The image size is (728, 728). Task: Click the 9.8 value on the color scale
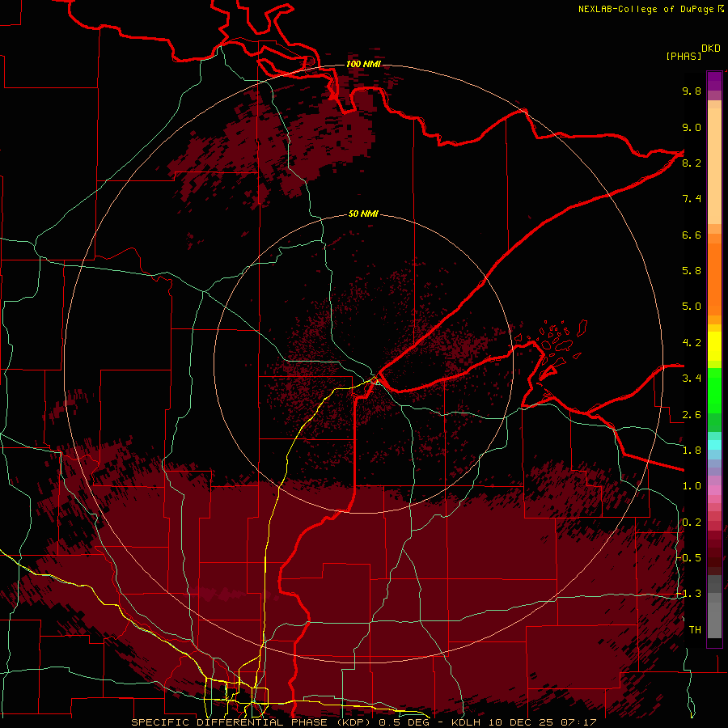click(692, 91)
